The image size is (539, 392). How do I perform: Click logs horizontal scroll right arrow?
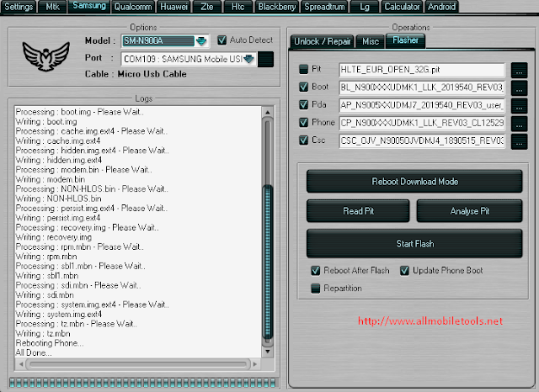(255, 364)
